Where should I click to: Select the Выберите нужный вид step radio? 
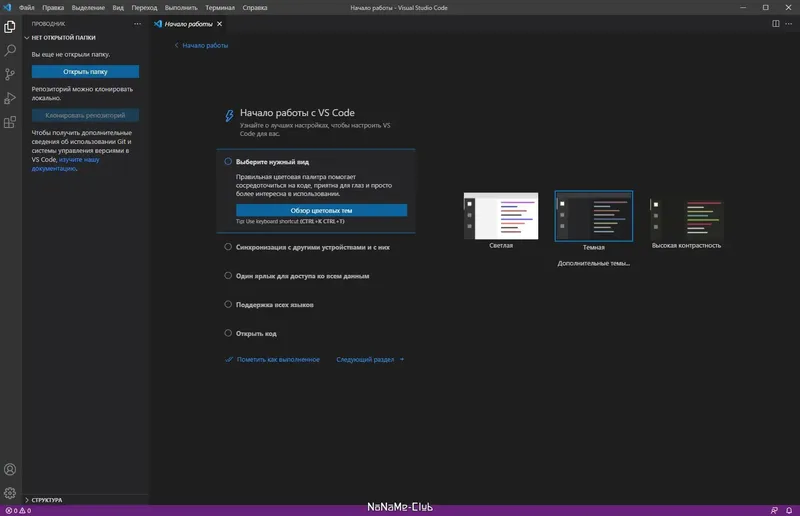(x=228, y=161)
